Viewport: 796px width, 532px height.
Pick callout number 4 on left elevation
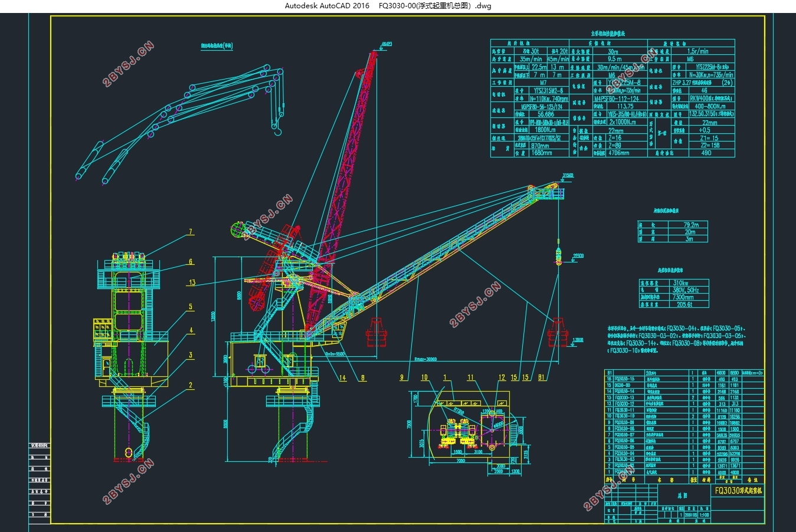point(191,330)
